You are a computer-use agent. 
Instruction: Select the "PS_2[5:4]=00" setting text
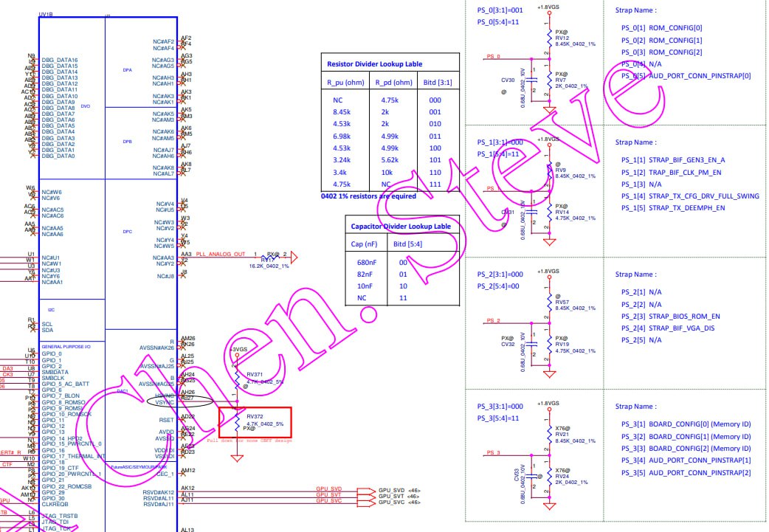(x=498, y=286)
